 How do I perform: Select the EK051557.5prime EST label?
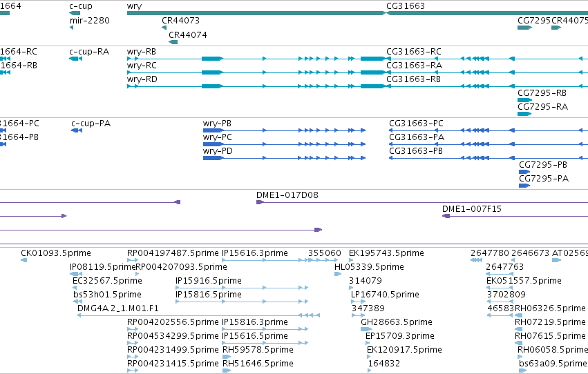click(x=524, y=281)
